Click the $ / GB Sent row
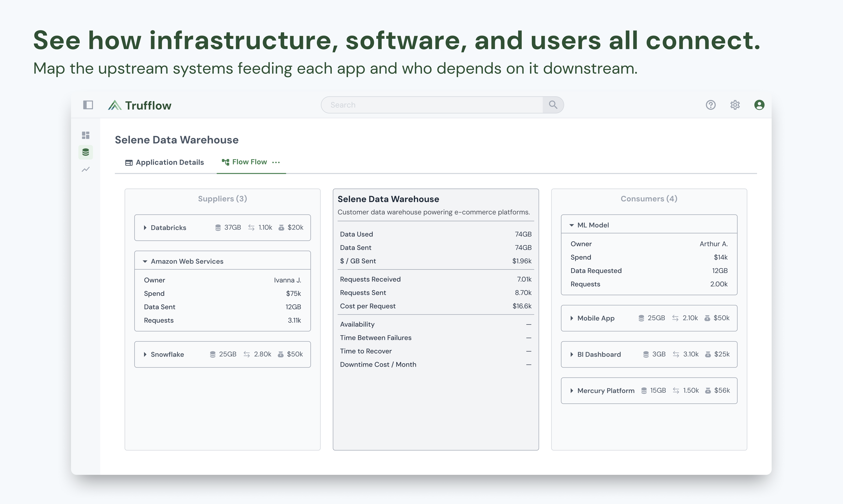Viewport: 843px width, 504px height. (x=436, y=261)
